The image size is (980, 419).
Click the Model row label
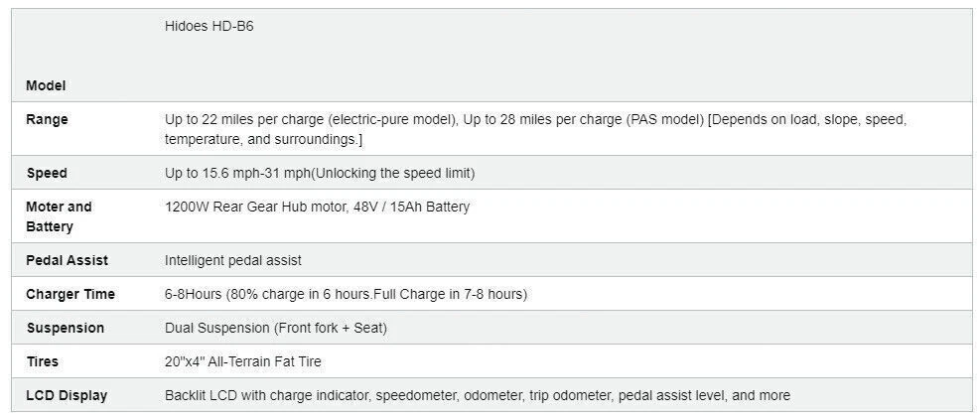[x=46, y=86]
